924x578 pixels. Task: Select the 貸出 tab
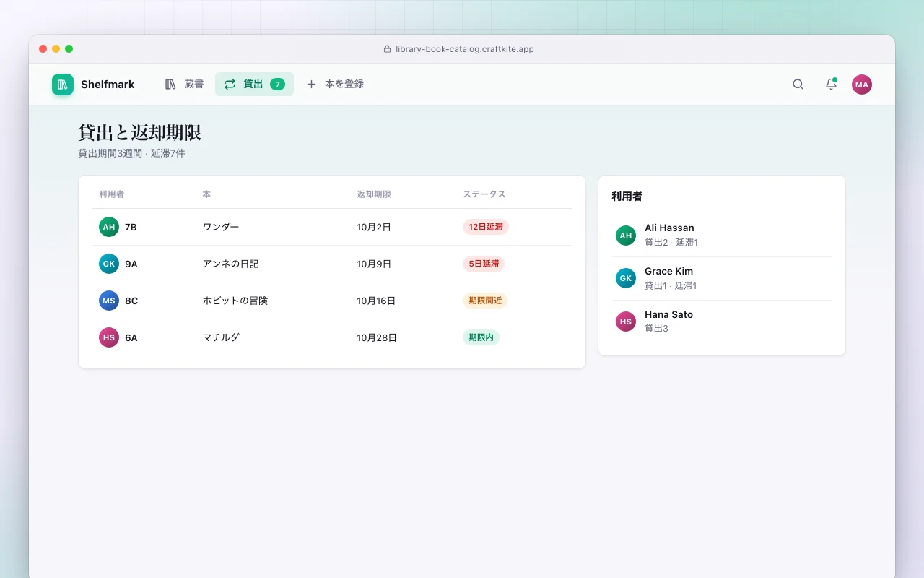pos(254,85)
